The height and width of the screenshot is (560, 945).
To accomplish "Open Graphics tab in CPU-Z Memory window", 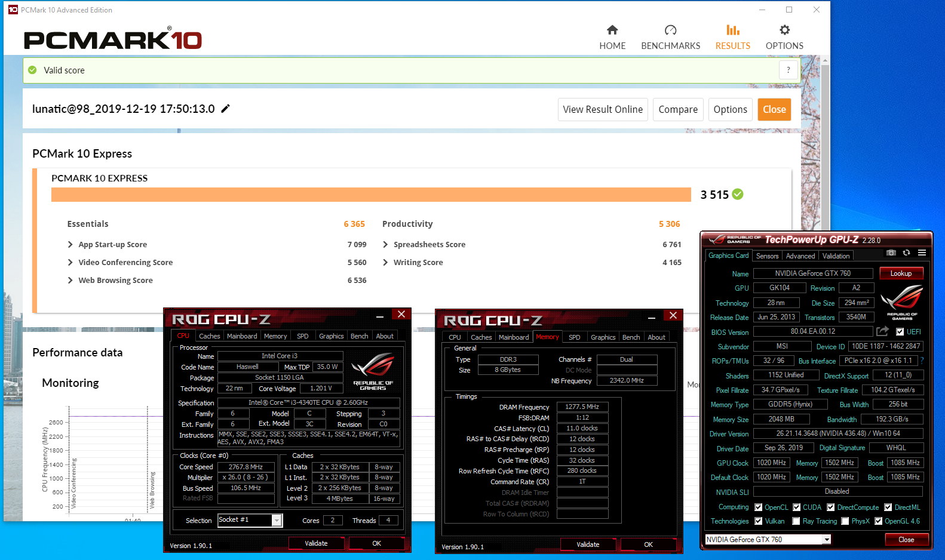I will [x=603, y=337].
